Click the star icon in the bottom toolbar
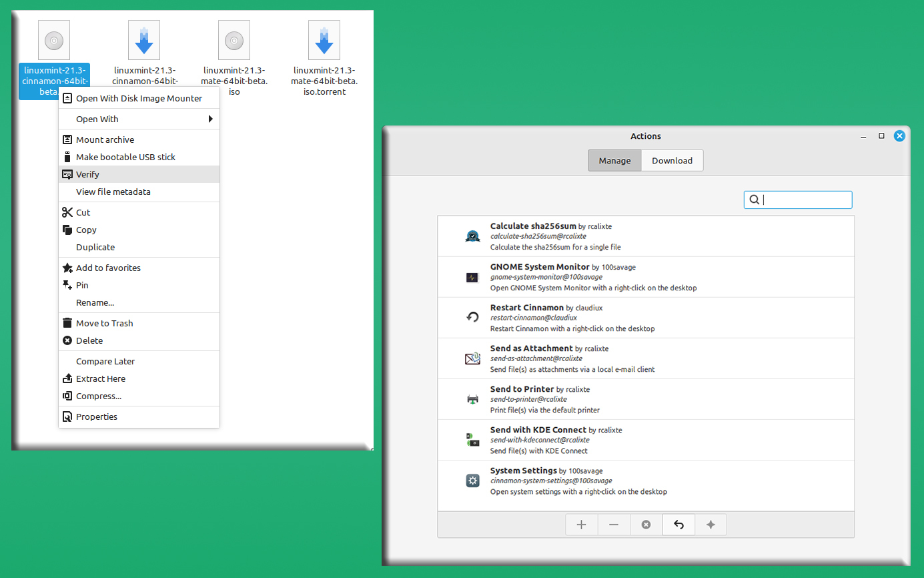The image size is (924, 578). 711,525
